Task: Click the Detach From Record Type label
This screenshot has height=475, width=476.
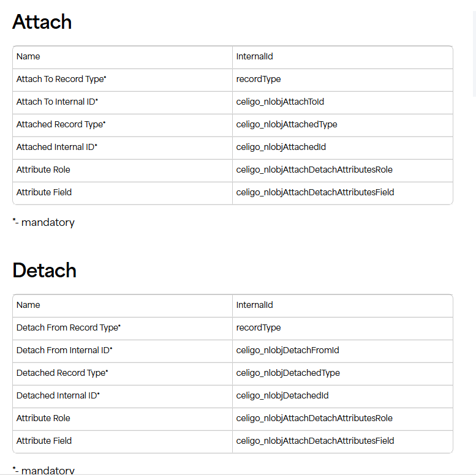Action: 69,327
